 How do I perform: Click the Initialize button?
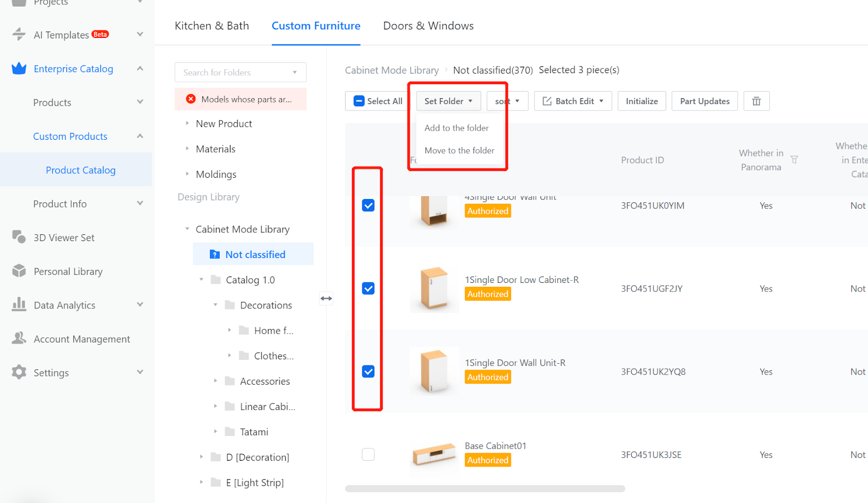pyautogui.click(x=642, y=101)
